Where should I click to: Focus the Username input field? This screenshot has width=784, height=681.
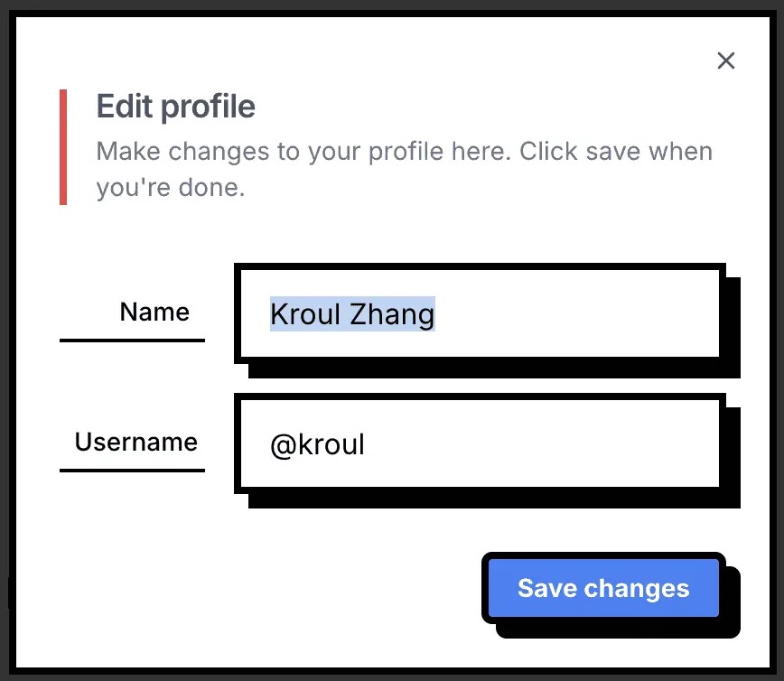479,443
